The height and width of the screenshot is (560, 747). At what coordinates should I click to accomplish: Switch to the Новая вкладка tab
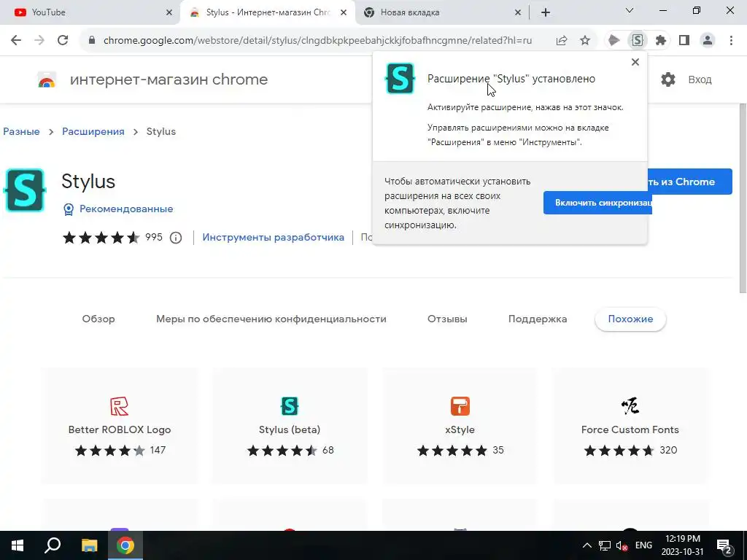[442, 12]
